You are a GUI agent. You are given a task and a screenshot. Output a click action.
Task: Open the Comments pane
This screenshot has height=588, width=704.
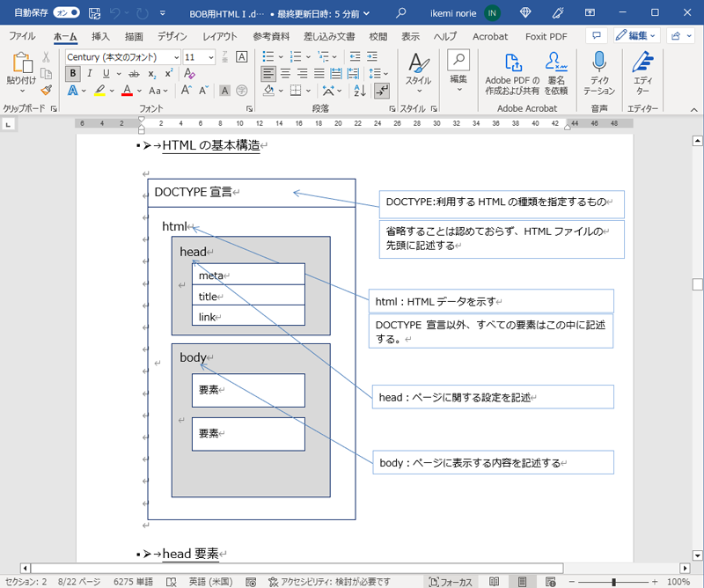[x=597, y=35]
